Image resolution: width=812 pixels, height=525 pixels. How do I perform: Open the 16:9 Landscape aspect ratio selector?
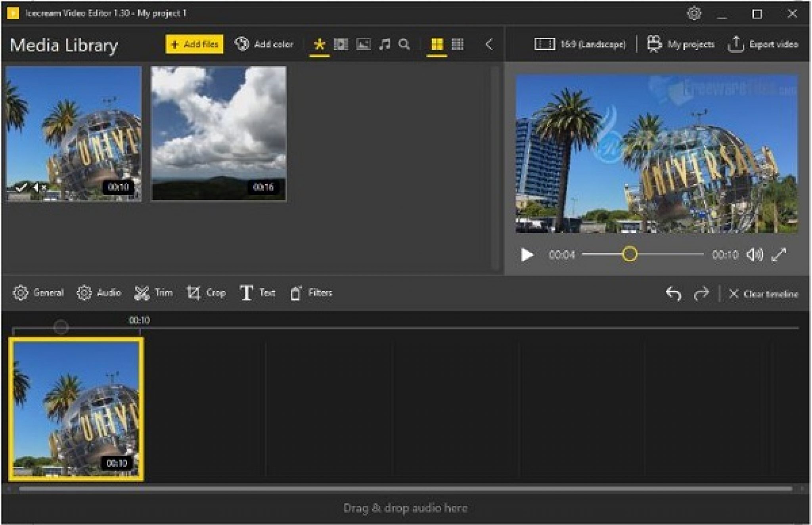(x=580, y=44)
